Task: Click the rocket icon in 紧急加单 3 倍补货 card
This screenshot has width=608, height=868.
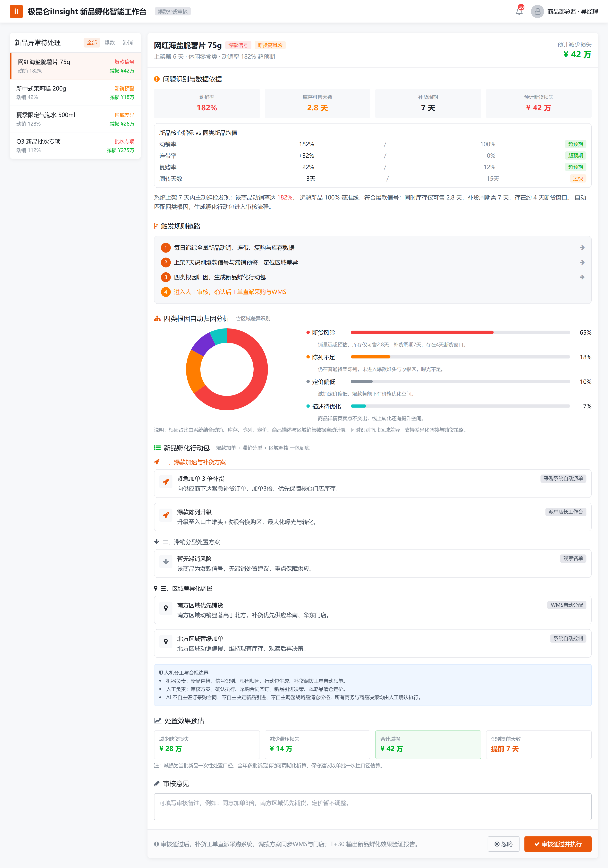Action: [x=166, y=482]
